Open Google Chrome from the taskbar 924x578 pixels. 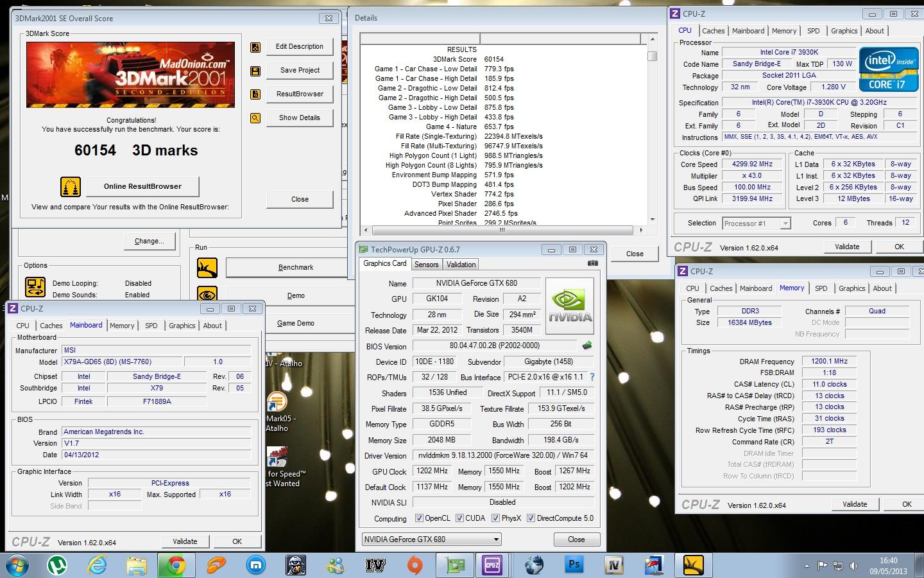click(x=176, y=565)
